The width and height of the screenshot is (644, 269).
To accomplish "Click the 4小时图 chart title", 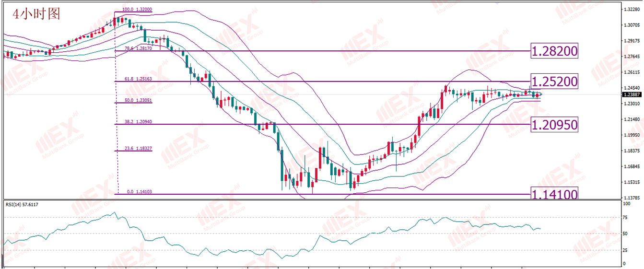I will click(x=36, y=14).
